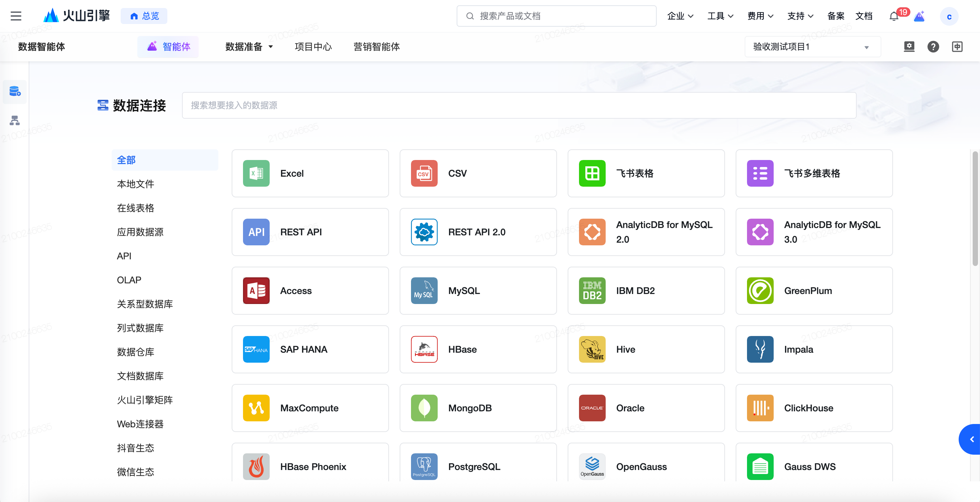The height and width of the screenshot is (502, 980).
Task: Click the 总览 overview button
Action: tap(144, 16)
